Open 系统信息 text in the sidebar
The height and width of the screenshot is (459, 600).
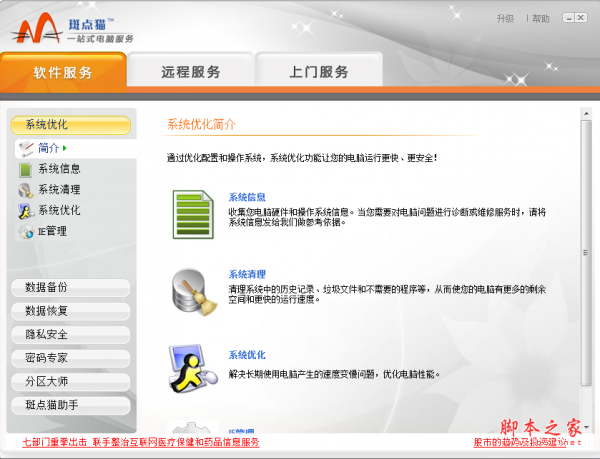click(x=59, y=169)
